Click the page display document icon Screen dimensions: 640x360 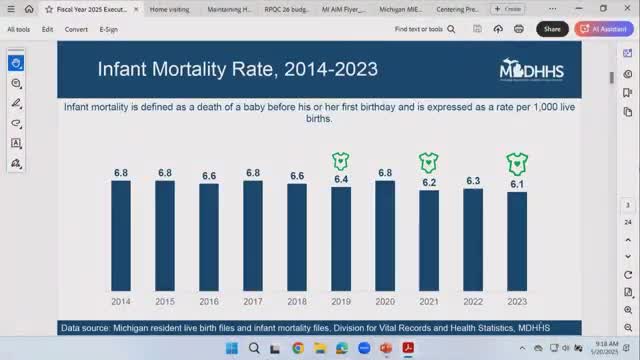click(x=628, y=292)
